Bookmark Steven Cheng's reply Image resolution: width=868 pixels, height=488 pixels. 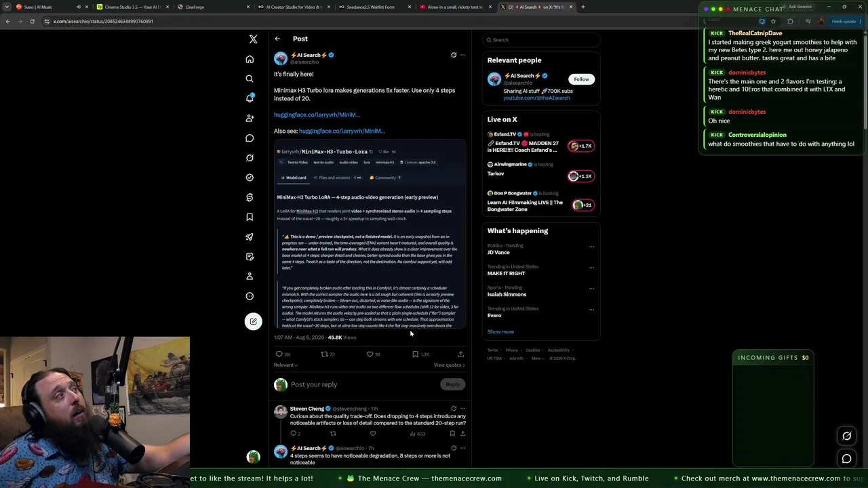coord(452,434)
